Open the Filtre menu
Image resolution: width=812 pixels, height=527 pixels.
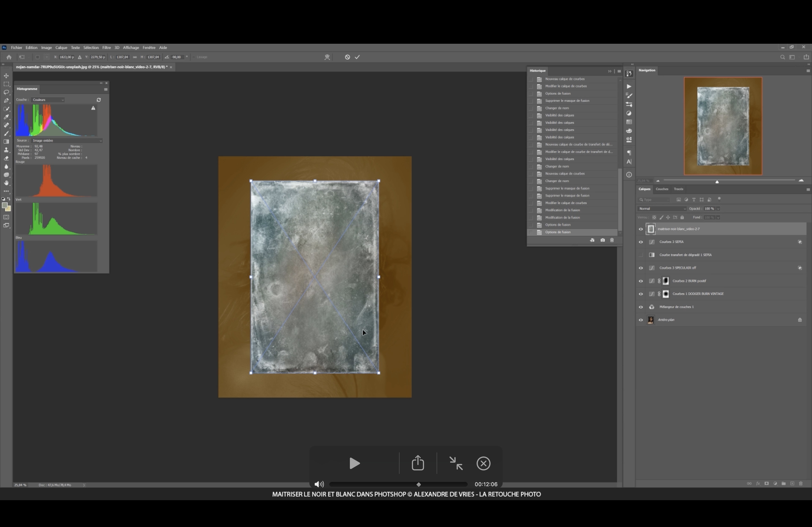pyautogui.click(x=106, y=48)
